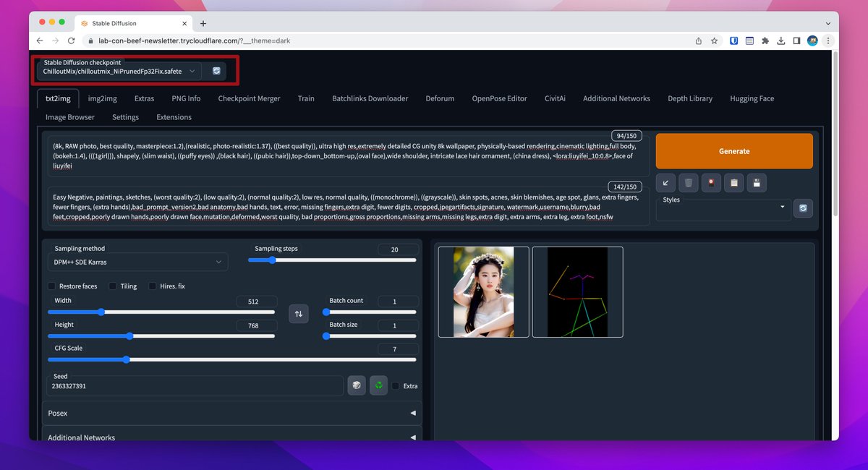Switch to the img2img tab

[102, 98]
